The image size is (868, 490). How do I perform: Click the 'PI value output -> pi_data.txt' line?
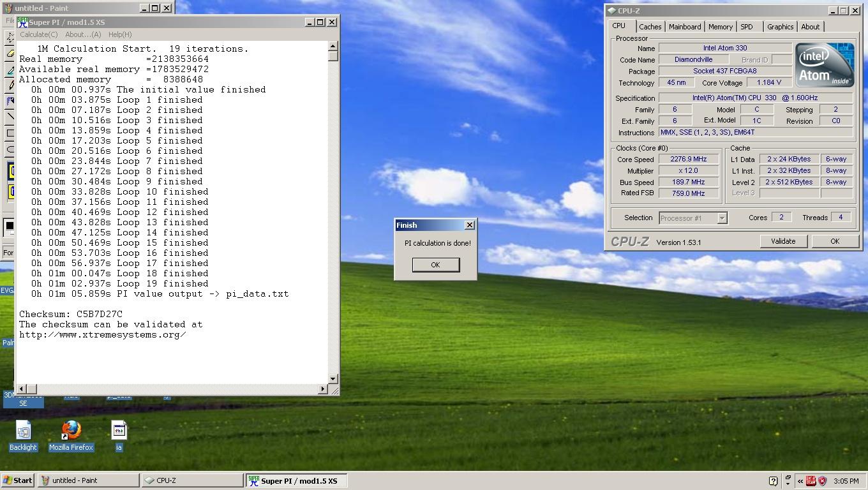pos(202,293)
